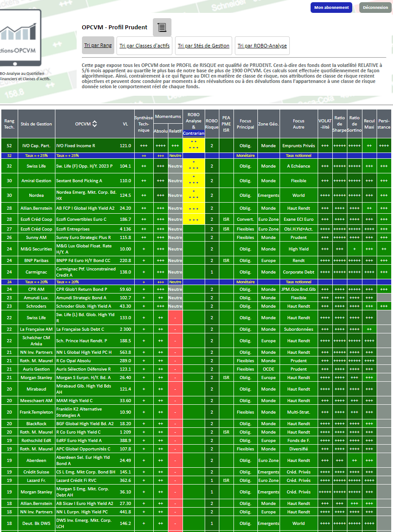Switch to Tri par Classes d'actifs
This screenshot has height=532, width=393.
144,46
